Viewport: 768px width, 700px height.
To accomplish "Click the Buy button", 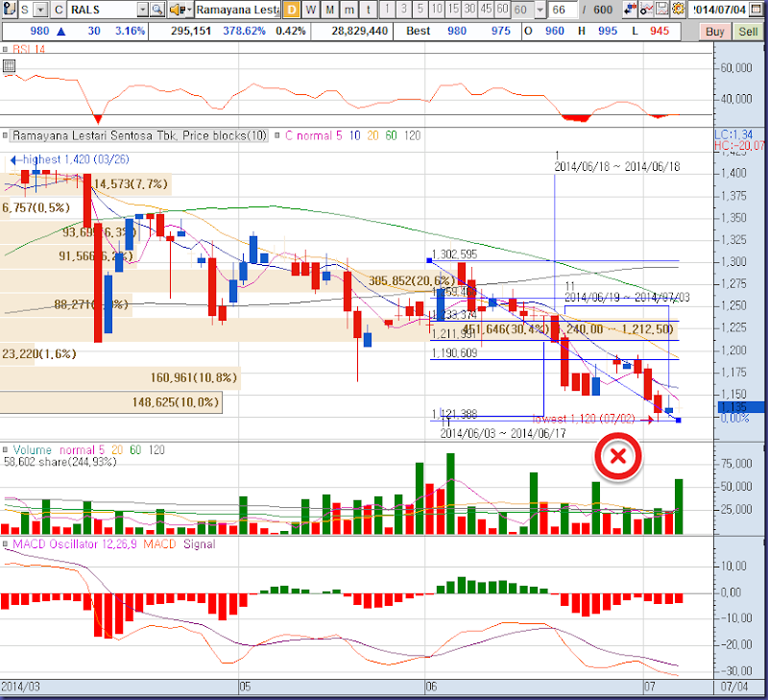I will click(x=714, y=32).
